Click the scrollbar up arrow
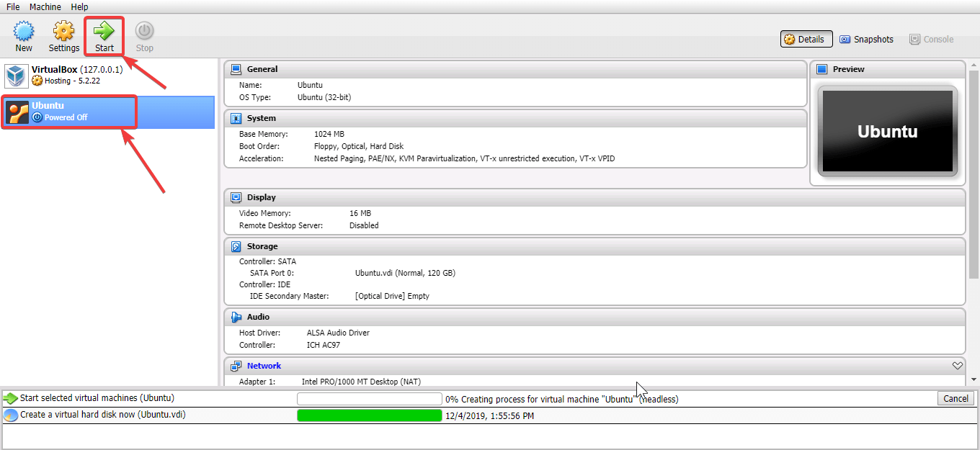This screenshot has width=980, height=450. pyautogui.click(x=974, y=64)
